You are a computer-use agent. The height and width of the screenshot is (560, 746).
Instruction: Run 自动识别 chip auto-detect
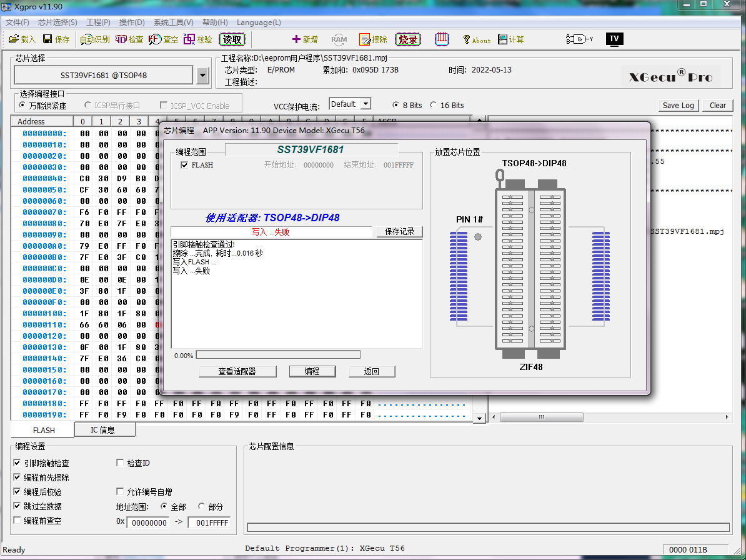coord(95,39)
